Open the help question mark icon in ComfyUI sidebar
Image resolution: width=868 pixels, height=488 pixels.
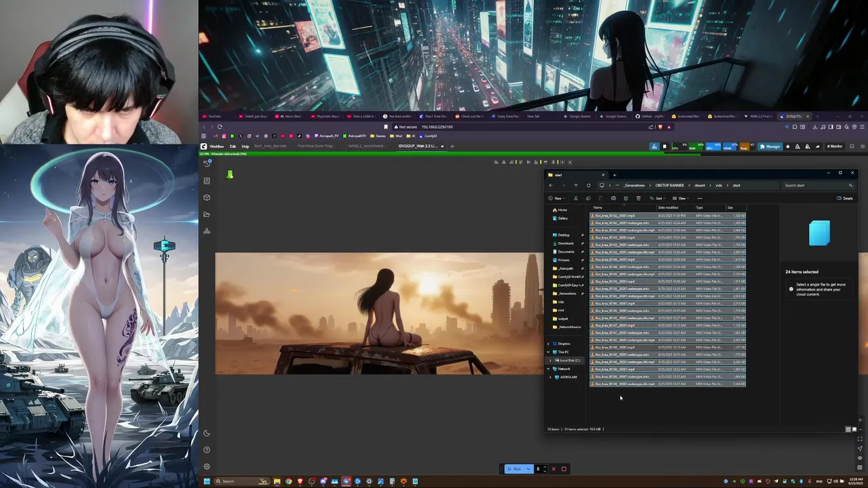point(207,450)
